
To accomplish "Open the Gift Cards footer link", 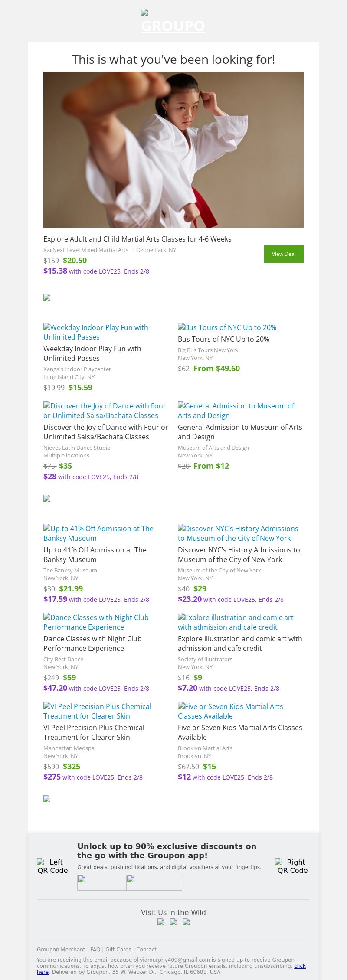I will (x=118, y=950).
